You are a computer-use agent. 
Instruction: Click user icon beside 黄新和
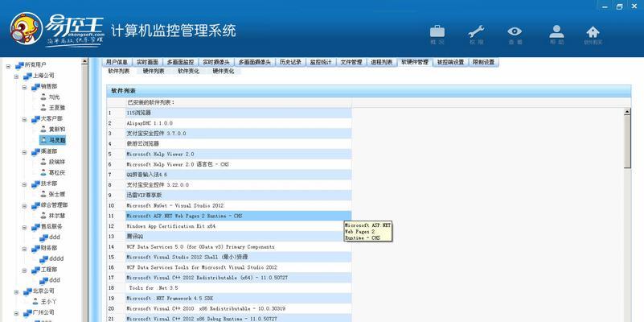point(43,129)
